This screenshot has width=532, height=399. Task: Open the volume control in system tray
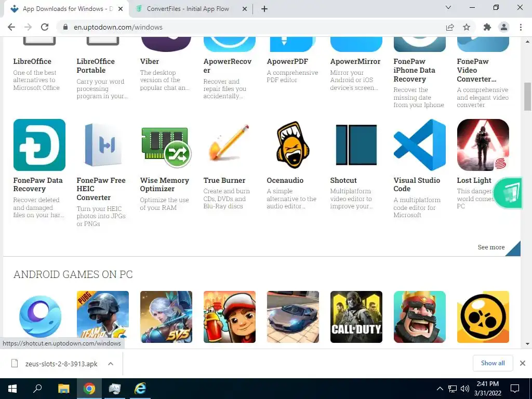(x=465, y=389)
